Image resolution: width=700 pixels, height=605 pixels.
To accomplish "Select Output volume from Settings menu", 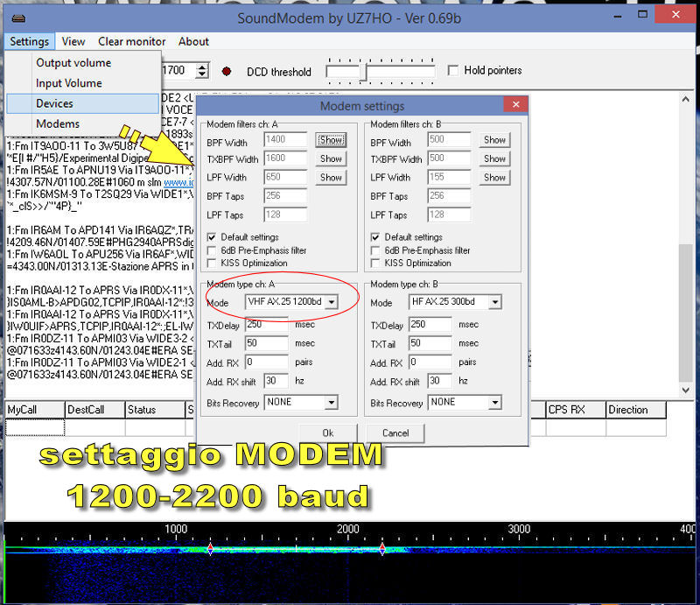I will [x=83, y=62].
